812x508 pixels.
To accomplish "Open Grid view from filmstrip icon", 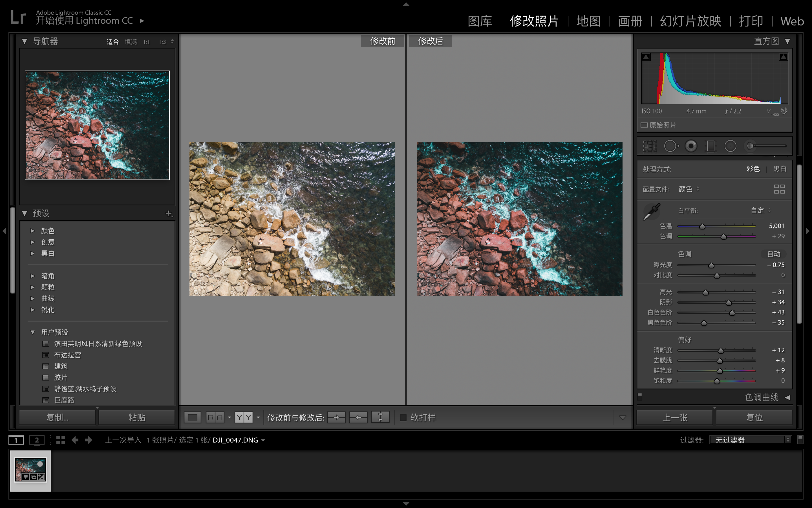I will point(60,440).
